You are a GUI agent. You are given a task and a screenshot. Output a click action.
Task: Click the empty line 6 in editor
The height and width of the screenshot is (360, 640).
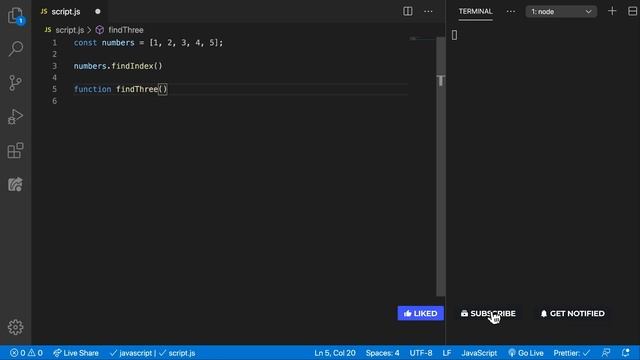[x=241, y=101]
